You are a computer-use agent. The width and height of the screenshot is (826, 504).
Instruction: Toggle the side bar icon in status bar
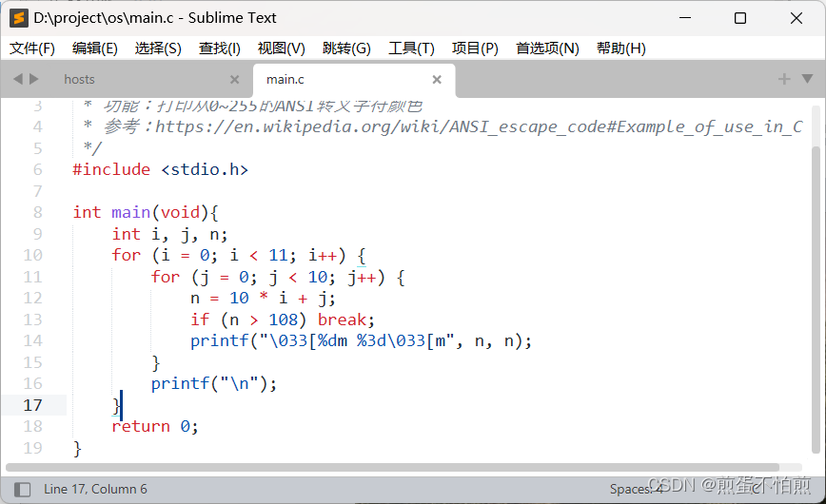click(22, 489)
